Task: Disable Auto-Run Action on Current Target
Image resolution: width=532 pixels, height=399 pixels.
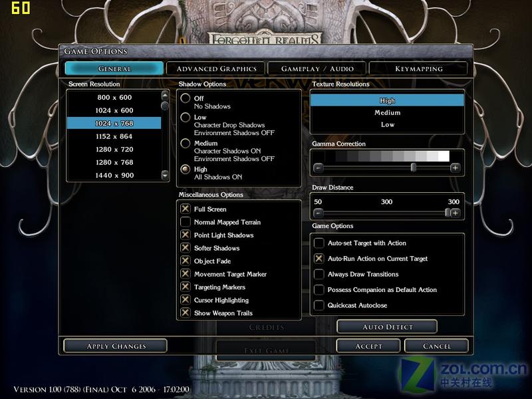Action: tap(319, 259)
